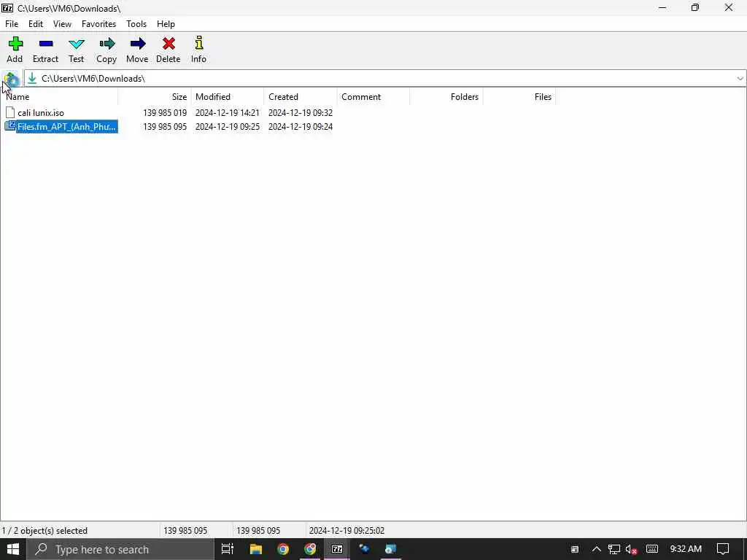This screenshot has width=747, height=560.
Task: Click modified date 2024-12-19 09:25 in list
Action: 228,127
